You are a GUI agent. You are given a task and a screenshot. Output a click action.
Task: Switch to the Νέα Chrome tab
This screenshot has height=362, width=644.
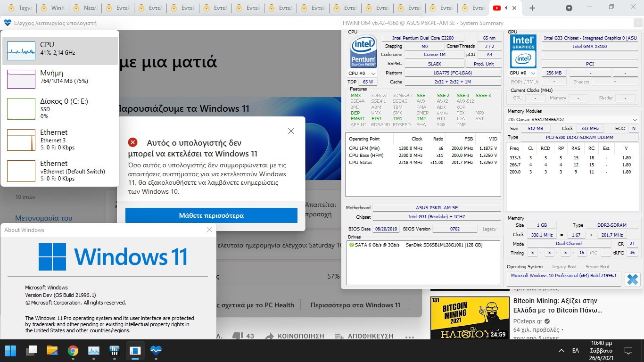[x=86, y=8]
